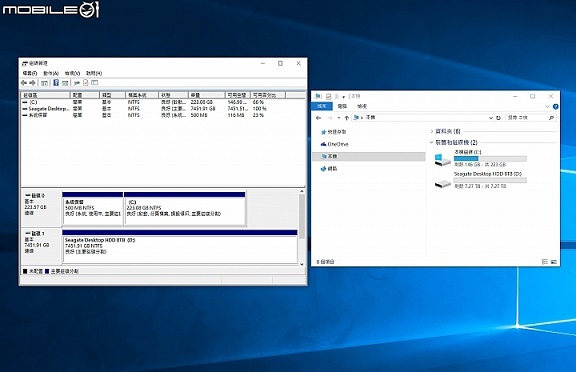Select the Seagate Desktop volume row in the list
The height and width of the screenshot is (372, 576).
(163, 109)
